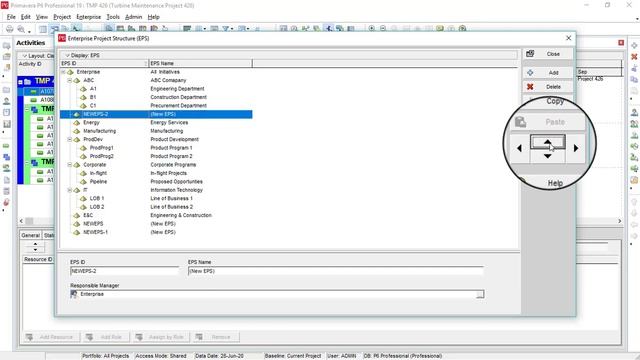Click the red Delete X in right command bar

[x=634, y=57]
